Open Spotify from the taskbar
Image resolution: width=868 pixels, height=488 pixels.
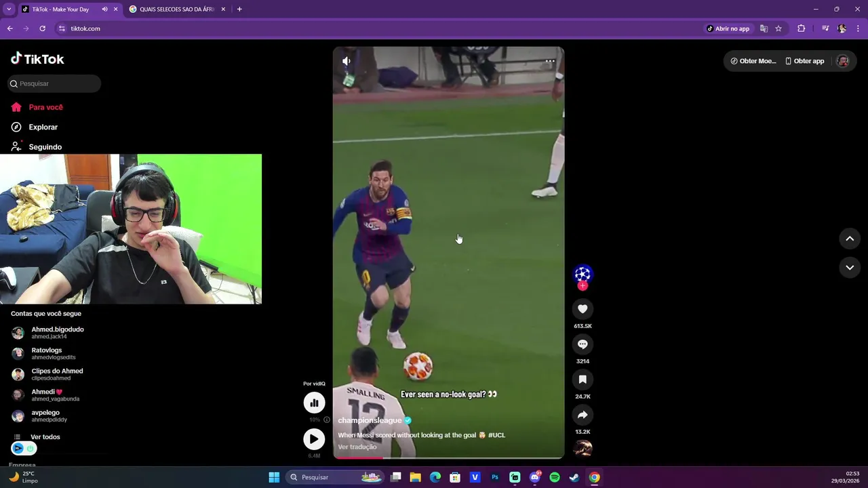coord(555,477)
